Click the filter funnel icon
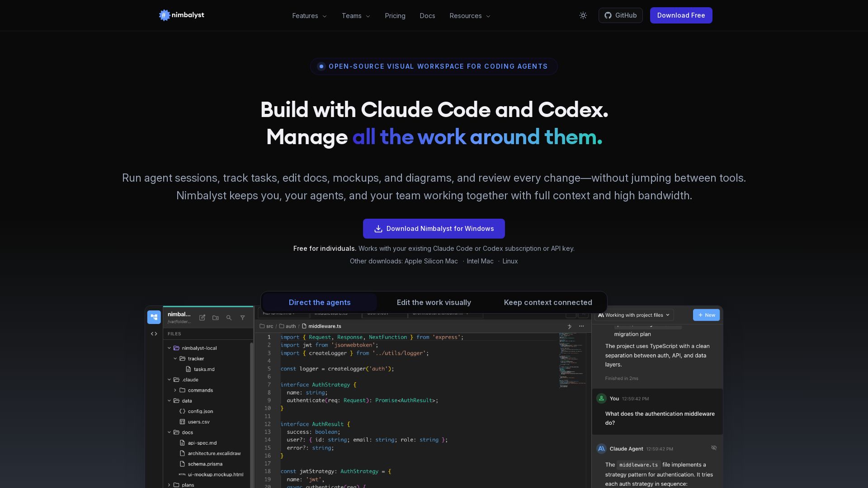The width and height of the screenshot is (868, 488). coord(242,318)
